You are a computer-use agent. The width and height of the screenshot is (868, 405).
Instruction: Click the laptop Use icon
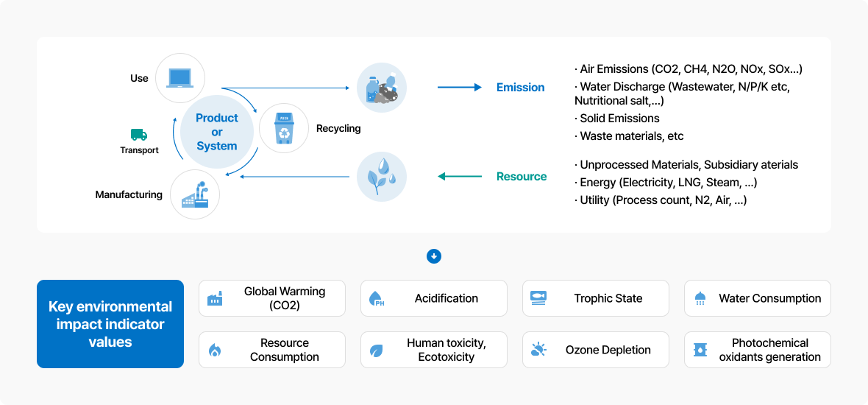tap(180, 77)
